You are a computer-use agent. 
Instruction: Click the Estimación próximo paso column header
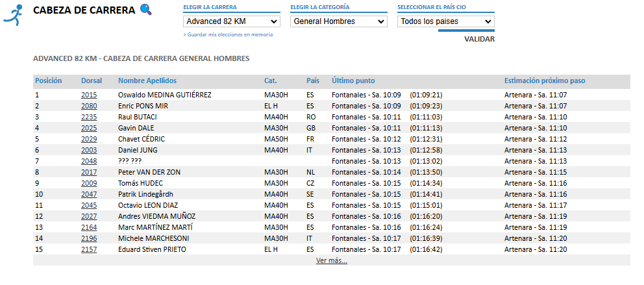(x=545, y=81)
